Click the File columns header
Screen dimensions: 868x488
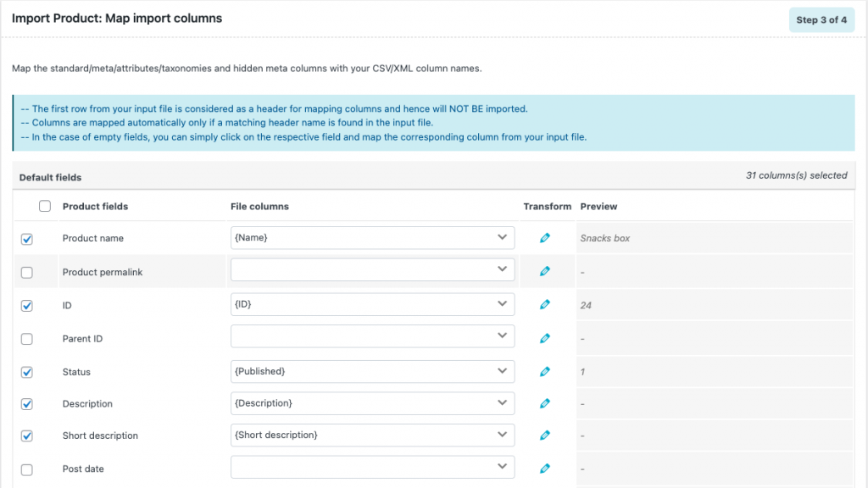pyautogui.click(x=259, y=207)
